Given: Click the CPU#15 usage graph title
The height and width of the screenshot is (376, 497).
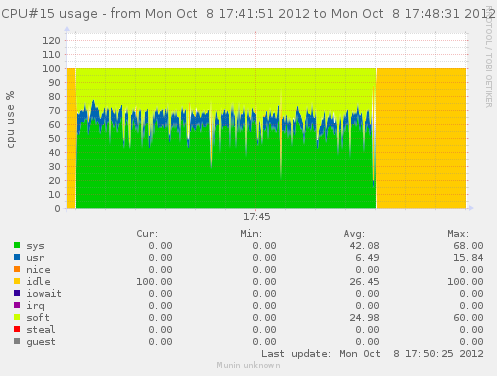Looking at the screenshot, I should pos(248,14).
